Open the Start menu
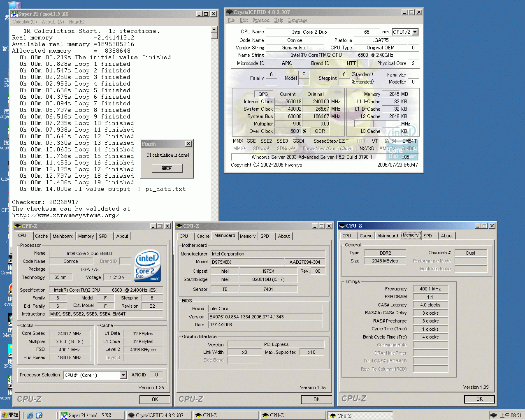The image size is (525, 420). [10, 415]
